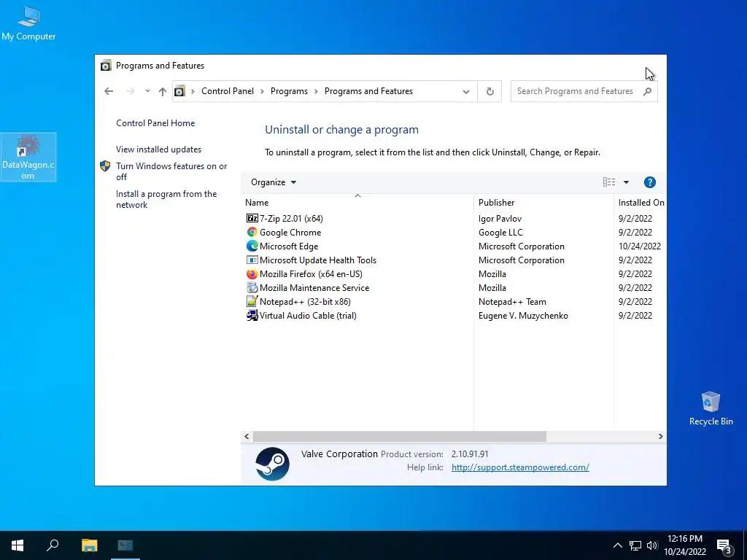Expand chevron after Control Panel breadcrumb
The width and height of the screenshot is (747, 560).
(262, 91)
